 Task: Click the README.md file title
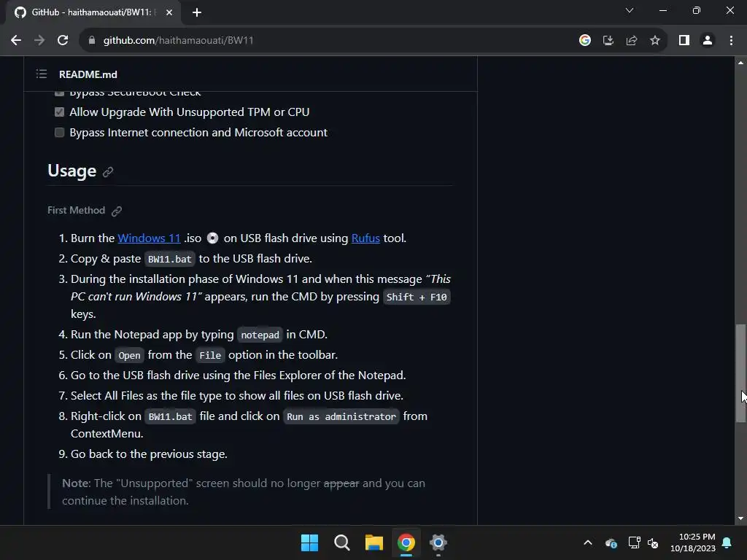pos(88,74)
